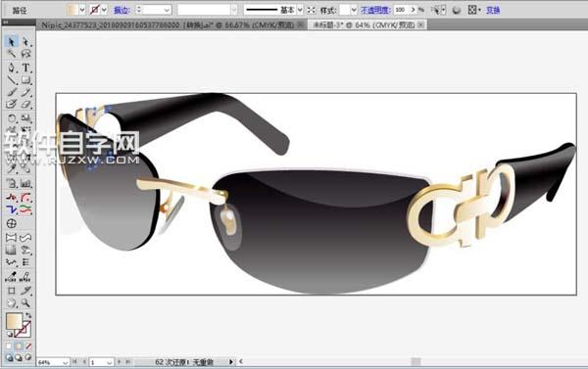Image resolution: width=588 pixels, height=369 pixels.
Task: Select the Rectangle tool
Action: [25, 80]
